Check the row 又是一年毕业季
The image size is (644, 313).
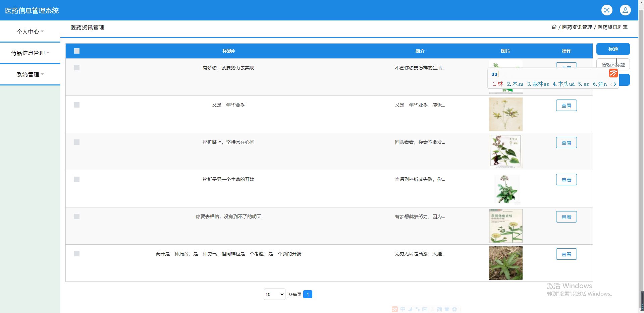click(77, 105)
